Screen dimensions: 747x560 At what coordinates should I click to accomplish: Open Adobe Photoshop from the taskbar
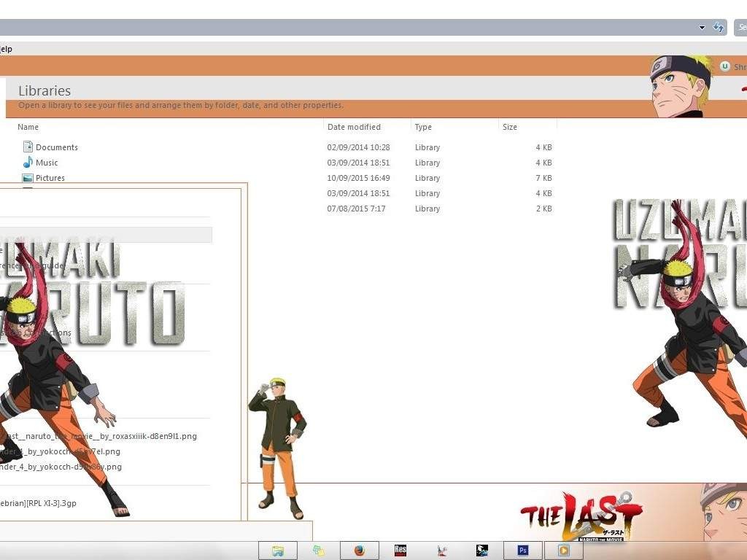[522, 551]
